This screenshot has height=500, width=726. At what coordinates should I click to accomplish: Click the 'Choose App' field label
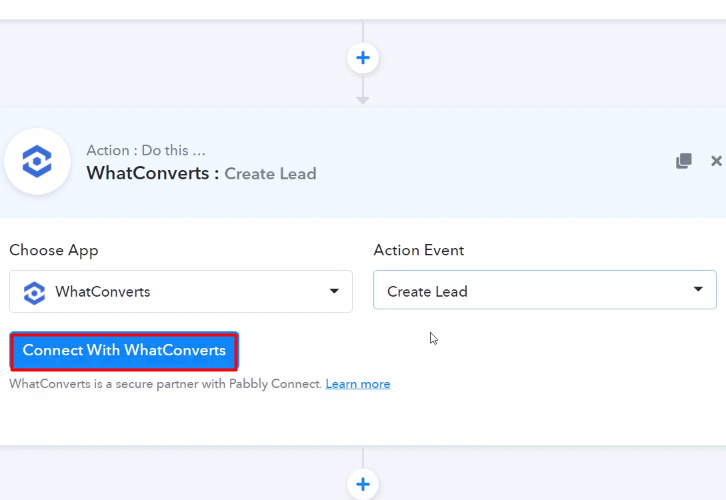click(x=54, y=250)
